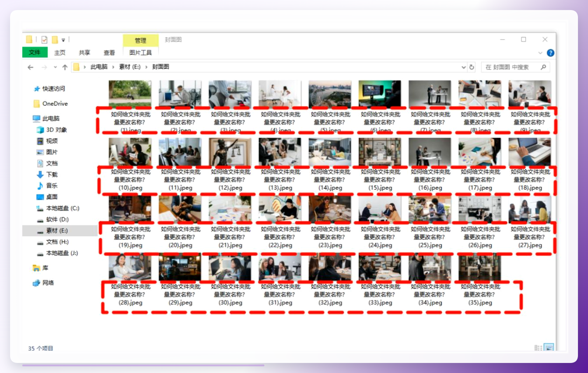
Task: Click the magnifier icon in the search box
Action: [543, 67]
